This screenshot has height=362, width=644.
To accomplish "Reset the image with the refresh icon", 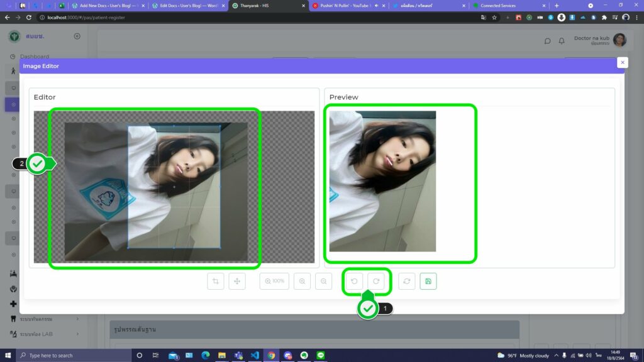I will (x=407, y=282).
